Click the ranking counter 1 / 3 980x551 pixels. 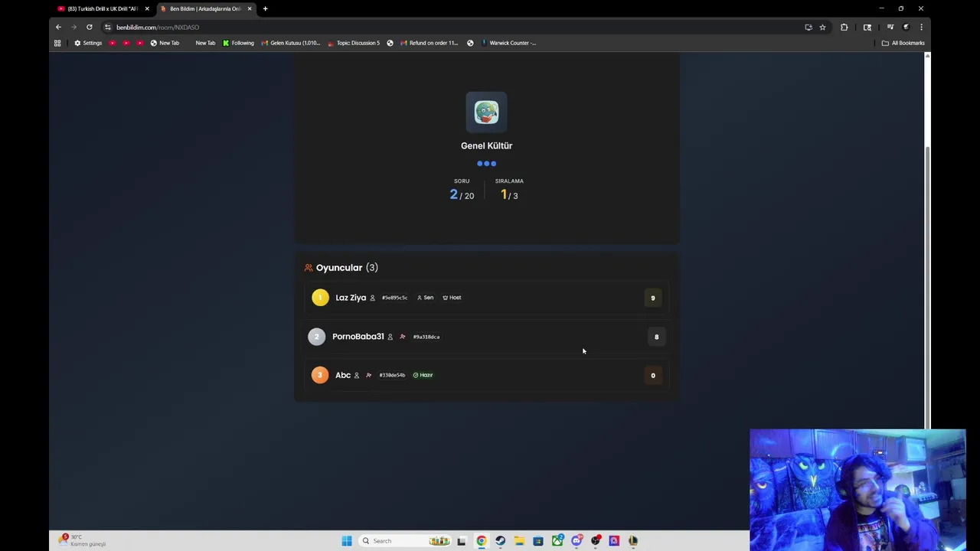click(509, 195)
